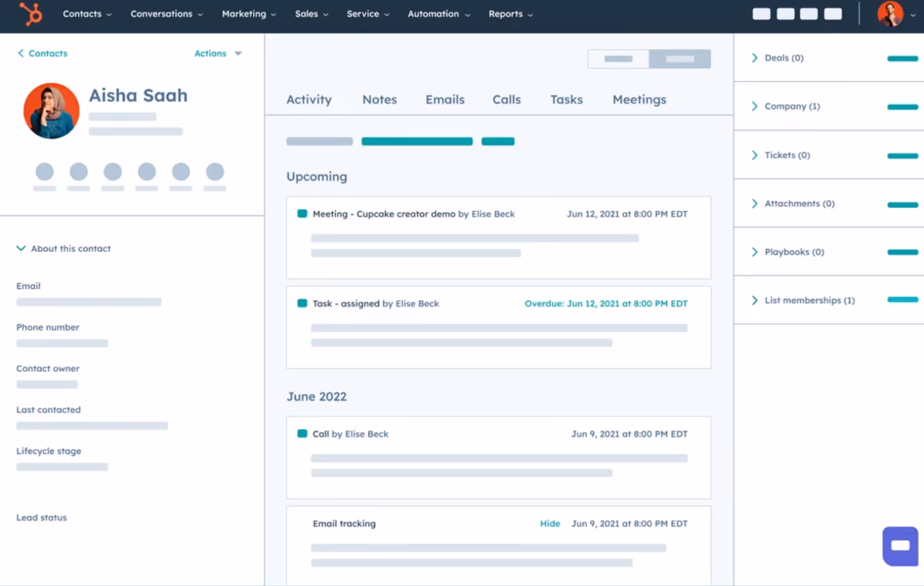Switch to the Emails tab
The image size is (924, 586).
click(445, 99)
